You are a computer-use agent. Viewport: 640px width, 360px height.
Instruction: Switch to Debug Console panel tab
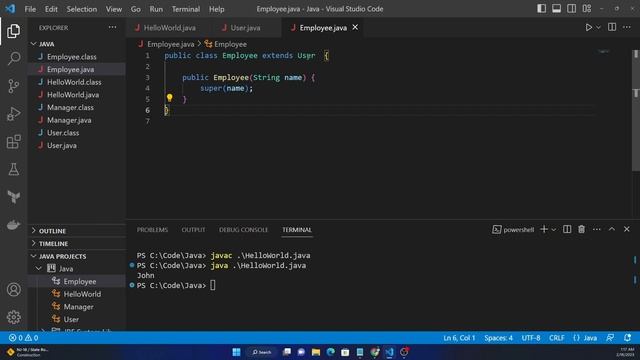[x=243, y=230]
